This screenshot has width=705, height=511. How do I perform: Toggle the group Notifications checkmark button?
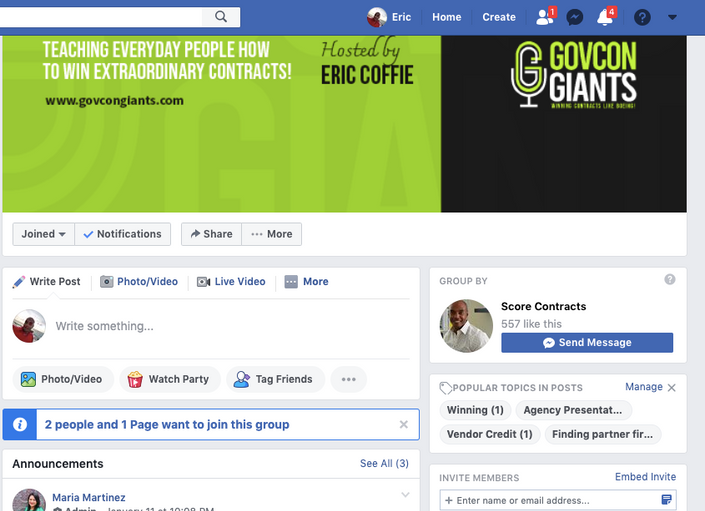pos(122,234)
